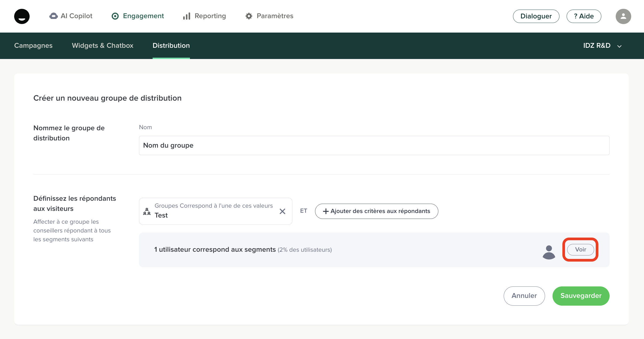The width and height of the screenshot is (644, 339).
Task: Open the Paramètres settings menu
Action: pyautogui.click(x=269, y=16)
